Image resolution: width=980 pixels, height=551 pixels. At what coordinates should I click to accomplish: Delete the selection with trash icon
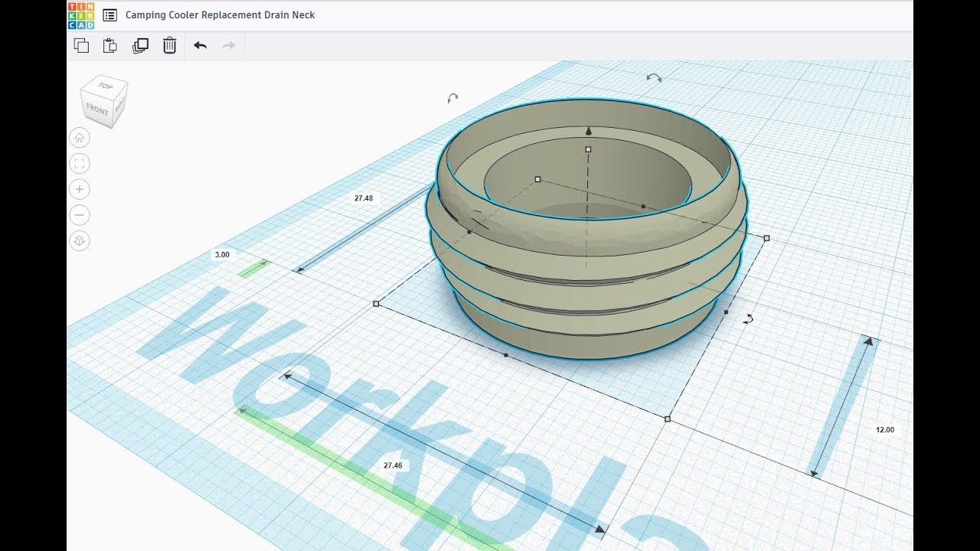(x=170, y=45)
